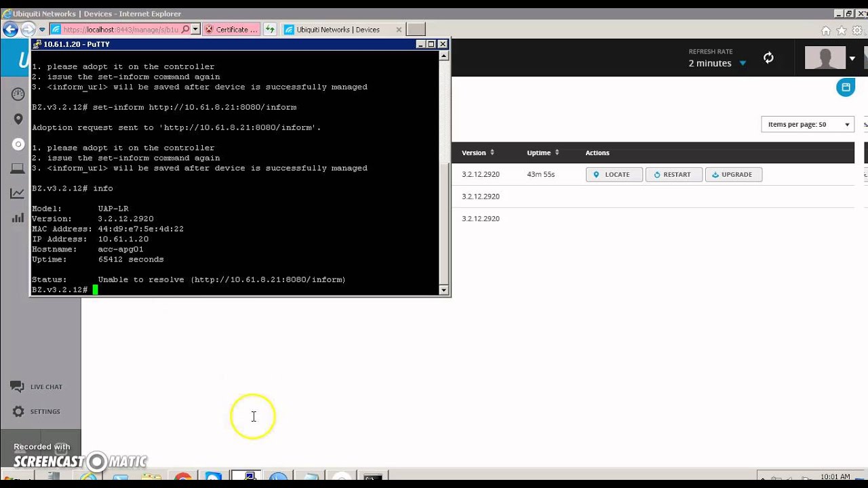Click the PuTTY vertical scrollbar thumb
This screenshot has width=868, height=488.
(x=444, y=225)
